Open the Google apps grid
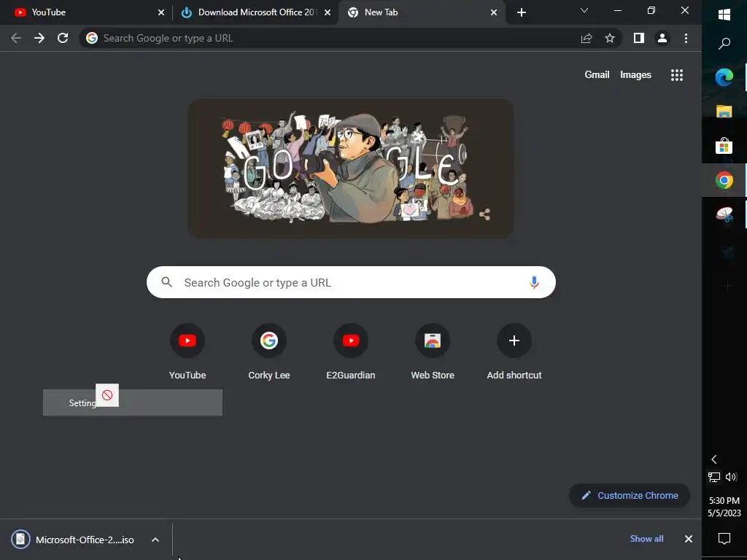747x560 pixels. click(677, 75)
